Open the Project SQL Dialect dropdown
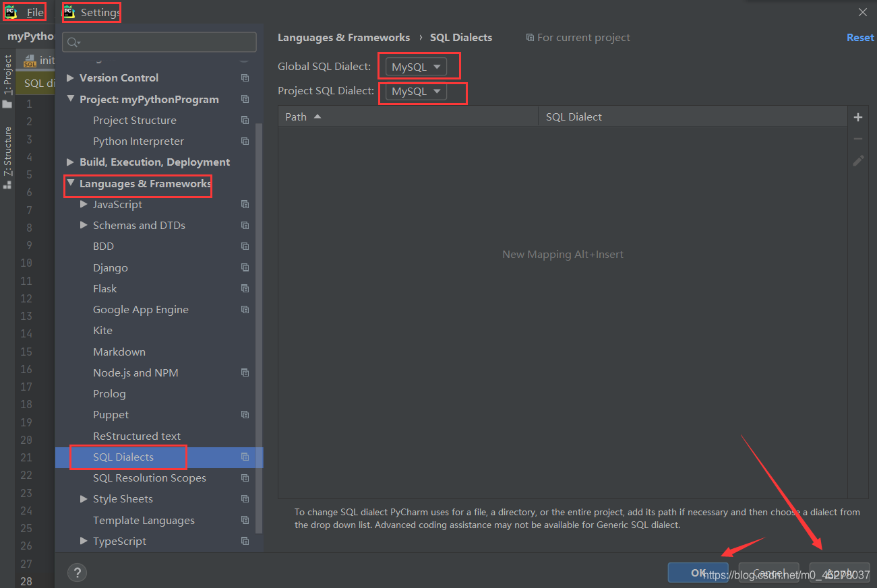The height and width of the screenshot is (588, 877). click(x=416, y=92)
